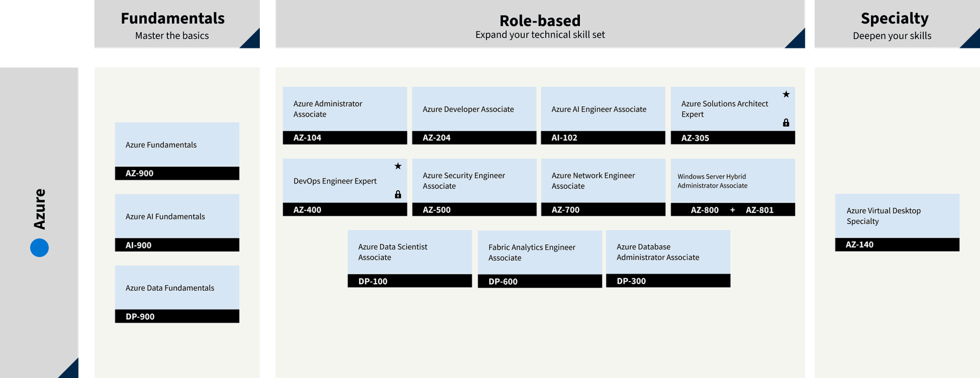Click the plus sign between AZ-800 and AZ-801
This screenshot has width=980, height=378.
click(732, 210)
